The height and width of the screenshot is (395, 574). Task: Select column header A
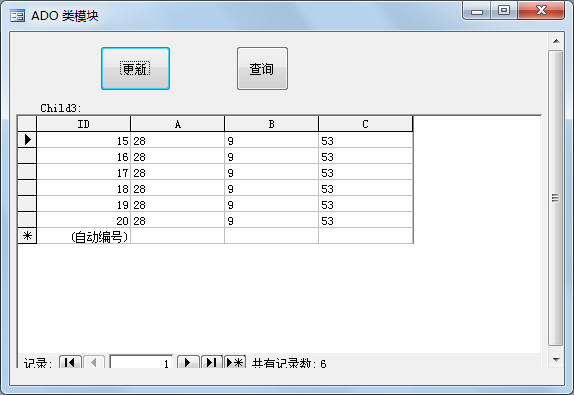pyautogui.click(x=178, y=124)
